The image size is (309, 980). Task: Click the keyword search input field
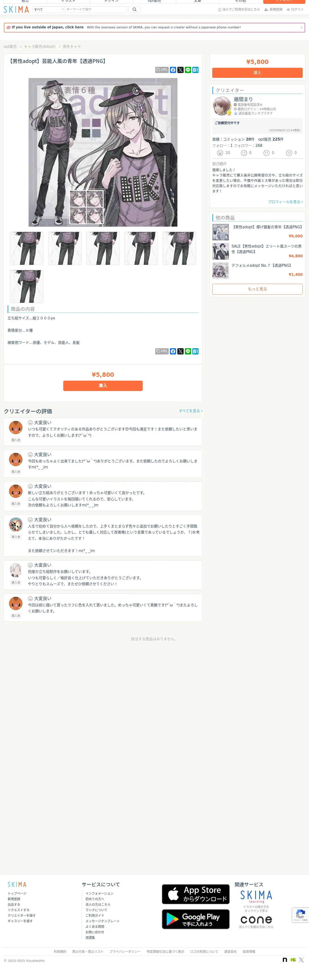pos(96,10)
